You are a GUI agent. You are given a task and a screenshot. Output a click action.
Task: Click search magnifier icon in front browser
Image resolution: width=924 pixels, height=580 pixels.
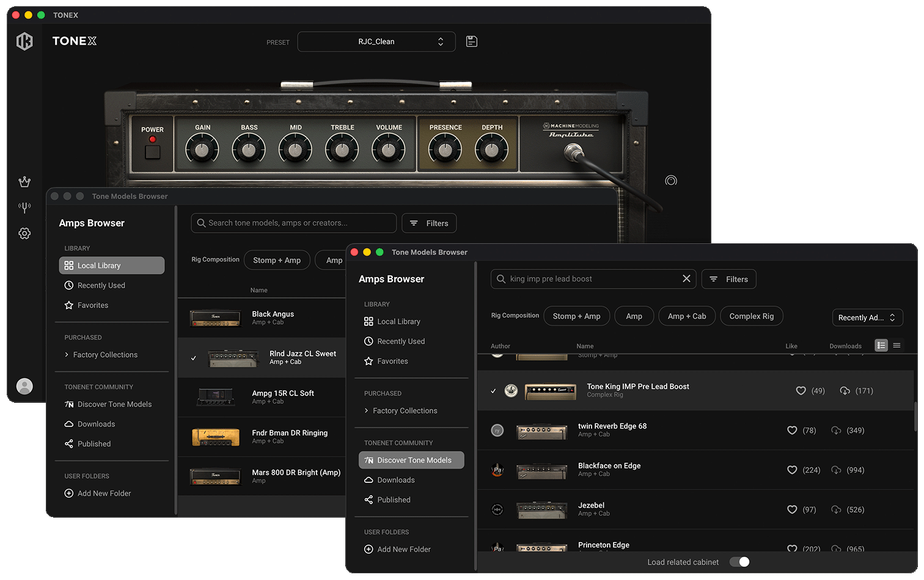[x=501, y=279]
